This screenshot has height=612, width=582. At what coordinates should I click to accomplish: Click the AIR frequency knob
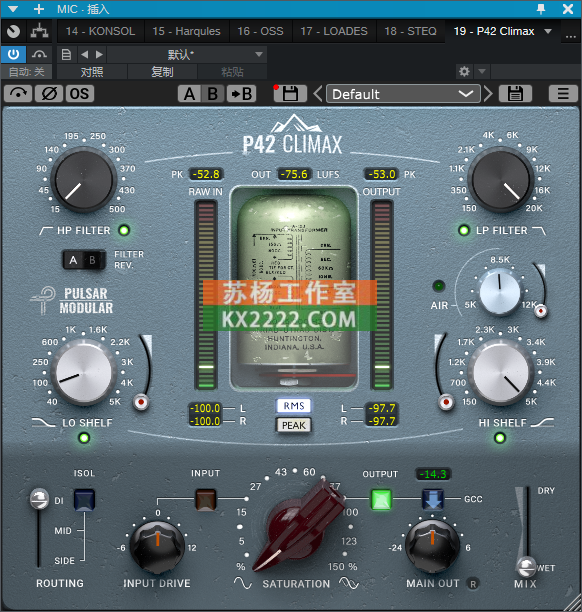[x=500, y=292]
